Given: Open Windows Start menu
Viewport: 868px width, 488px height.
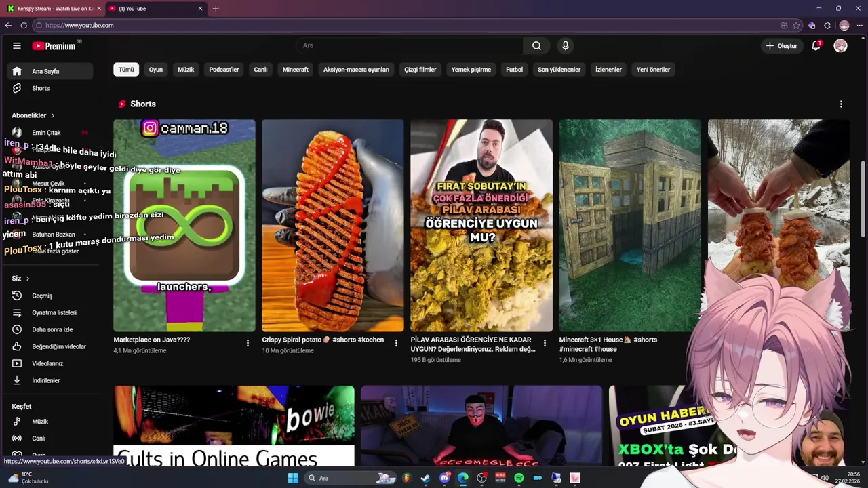Looking at the screenshot, I should pos(293,478).
